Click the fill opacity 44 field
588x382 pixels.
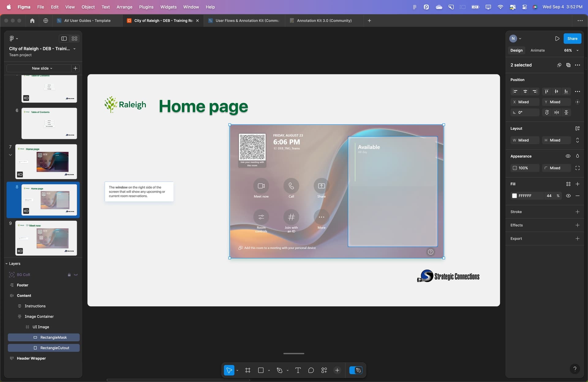[x=549, y=196]
